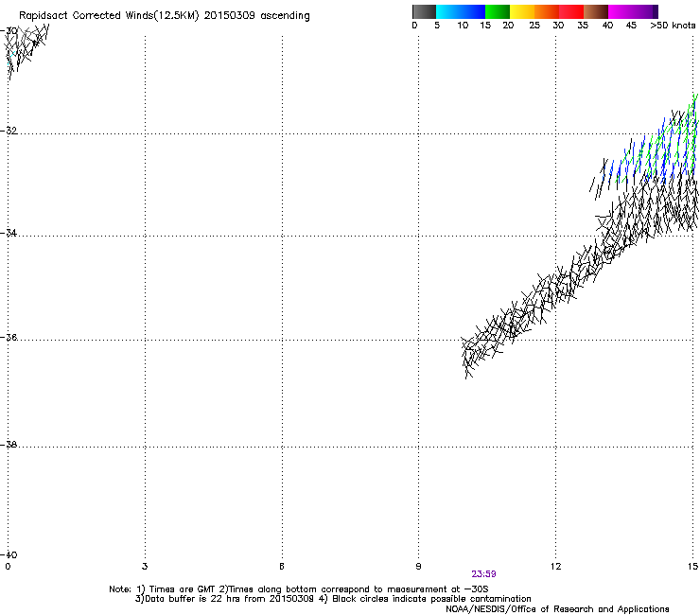Click the -36 latitude axis label
This screenshot has width=700, height=615.
(9, 337)
